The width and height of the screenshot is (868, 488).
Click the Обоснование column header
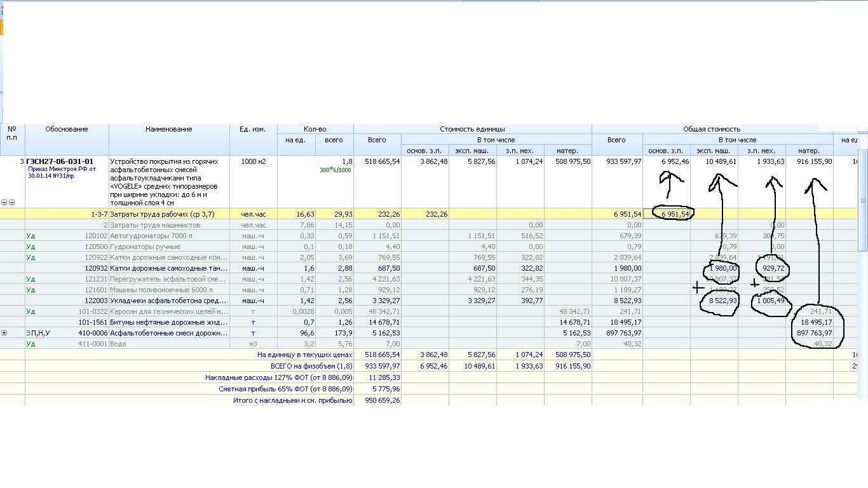click(x=67, y=129)
